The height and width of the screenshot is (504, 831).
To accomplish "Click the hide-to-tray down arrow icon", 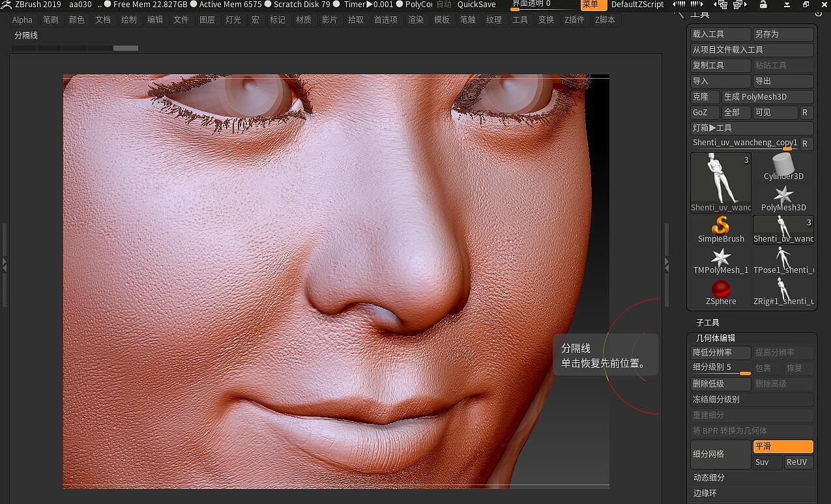I will (787, 5).
